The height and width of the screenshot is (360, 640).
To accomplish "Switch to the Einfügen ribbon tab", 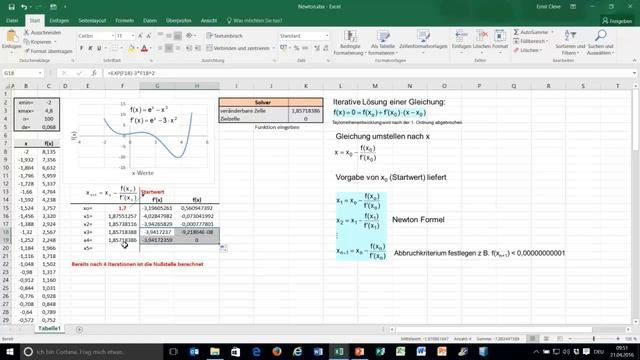I will (x=59, y=20).
